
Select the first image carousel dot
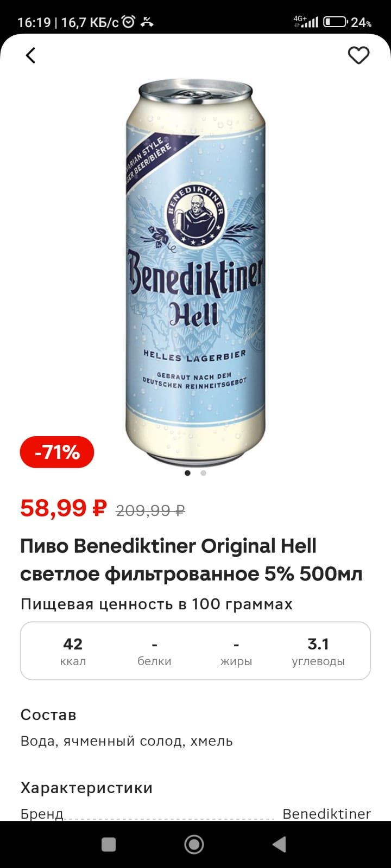point(187,473)
